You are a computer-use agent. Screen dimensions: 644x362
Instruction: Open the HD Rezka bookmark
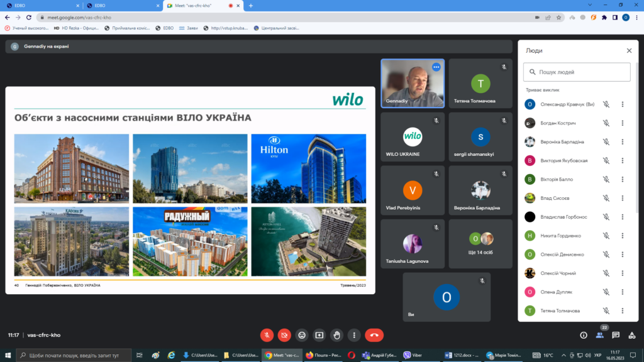76,28
